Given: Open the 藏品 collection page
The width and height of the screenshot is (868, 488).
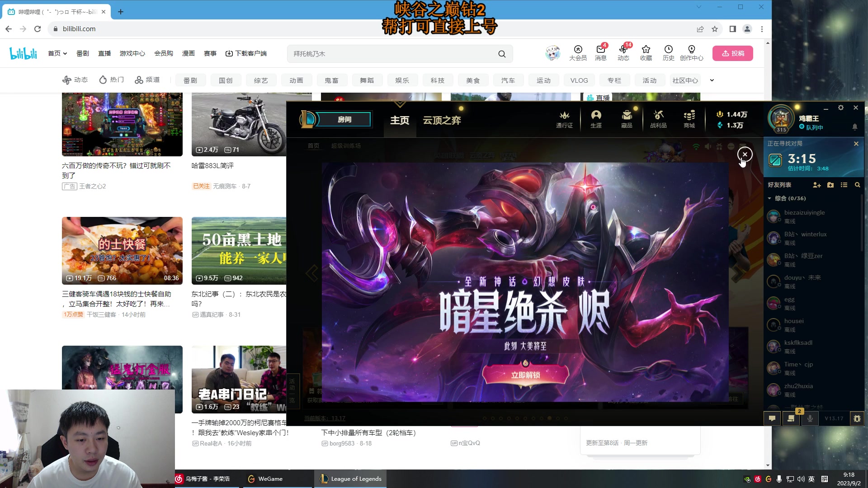Looking at the screenshot, I should 627,119.
